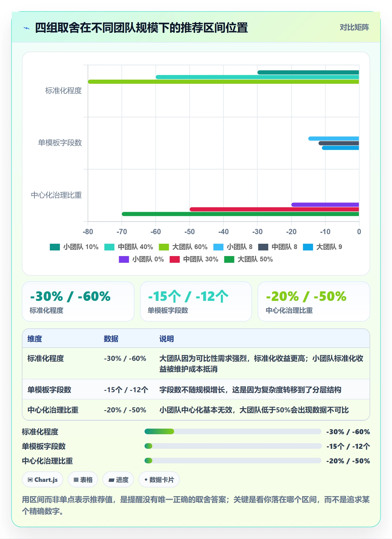Click the 对比矩阵 label in the header
The width and height of the screenshot is (392, 539).
[354, 27]
